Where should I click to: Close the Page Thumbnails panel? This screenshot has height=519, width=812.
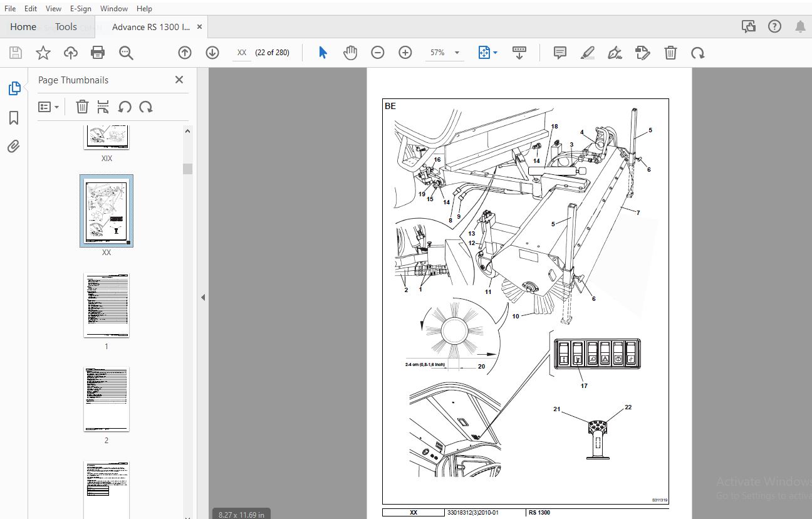click(x=179, y=80)
